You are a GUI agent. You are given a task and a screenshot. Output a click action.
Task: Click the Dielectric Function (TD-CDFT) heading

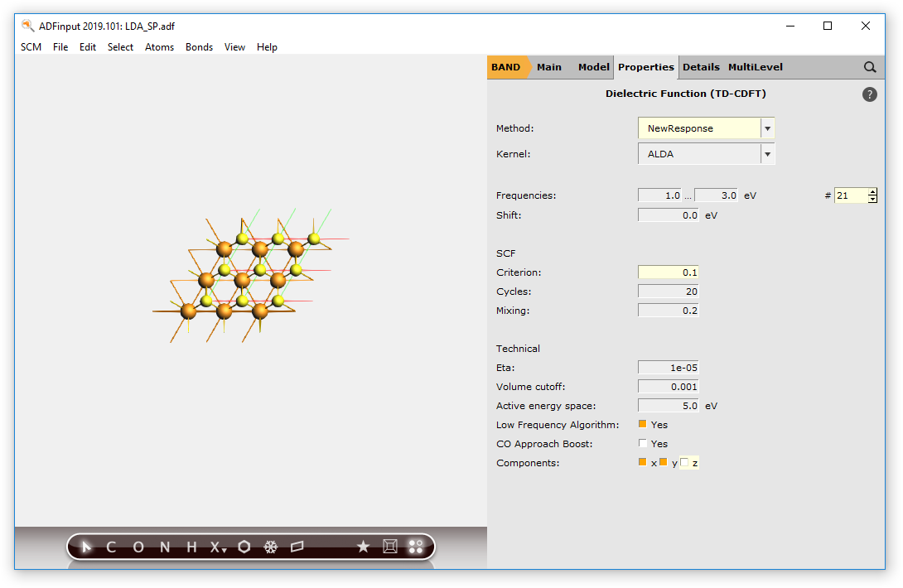pos(685,94)
